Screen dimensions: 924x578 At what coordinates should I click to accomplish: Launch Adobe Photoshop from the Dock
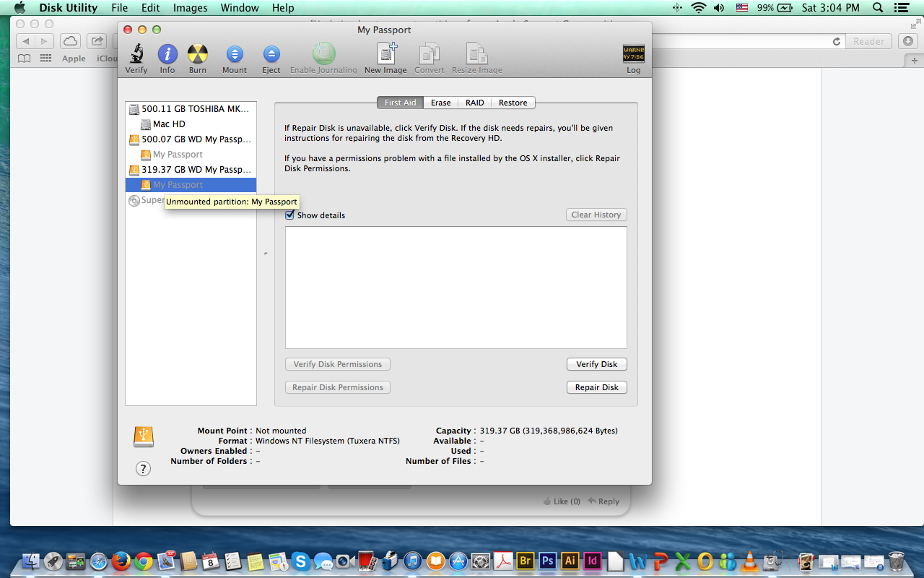pyautogui.click(x=548, y=561)
